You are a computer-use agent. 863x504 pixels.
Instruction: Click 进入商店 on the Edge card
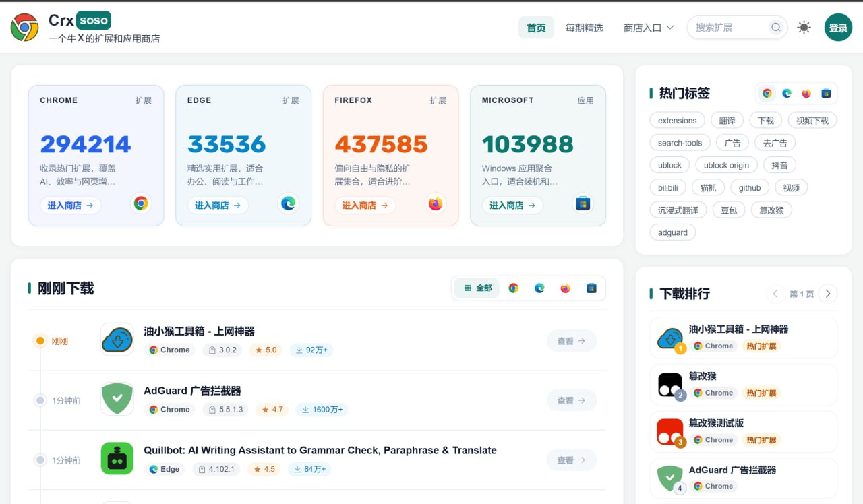(x=218, y=206)
